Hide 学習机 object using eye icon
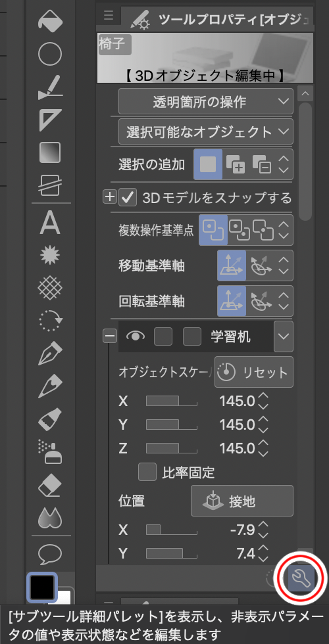Screen dimensions: 329x644 point(136,336)
